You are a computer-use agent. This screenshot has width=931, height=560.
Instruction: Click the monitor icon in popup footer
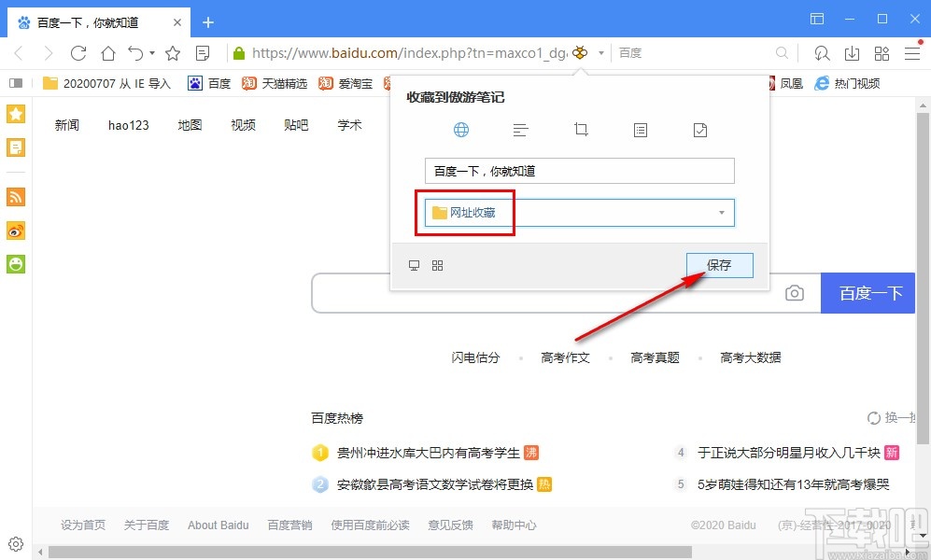tap(415, 266)
